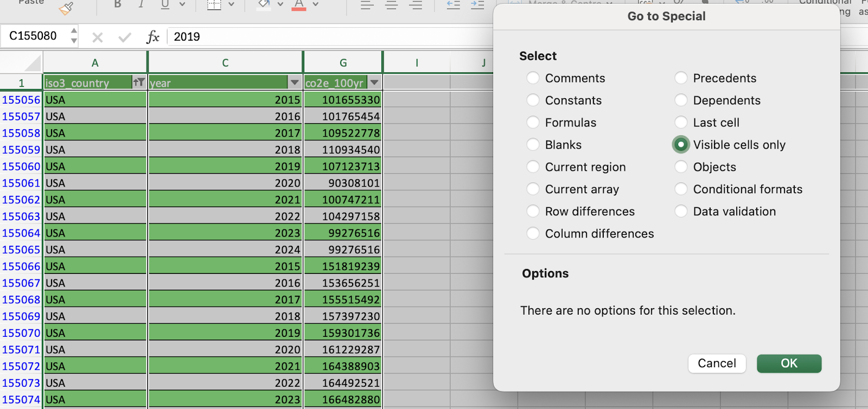The height and width of the screenshot is (409, 868).
Task: Open underline style dropdown arrow
Action: [182, 4]
